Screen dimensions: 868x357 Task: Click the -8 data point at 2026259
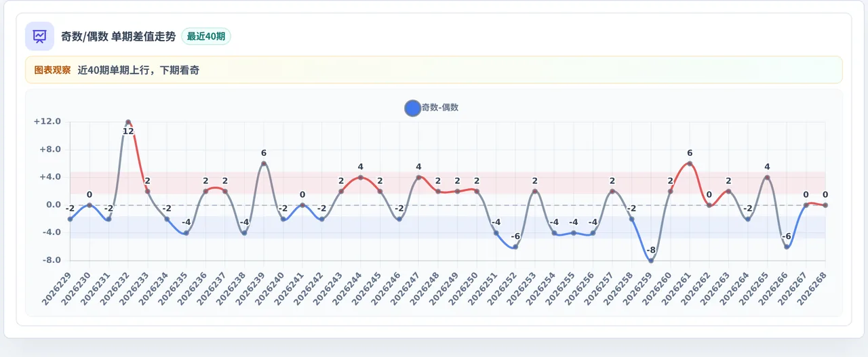(x=651, y=261)
